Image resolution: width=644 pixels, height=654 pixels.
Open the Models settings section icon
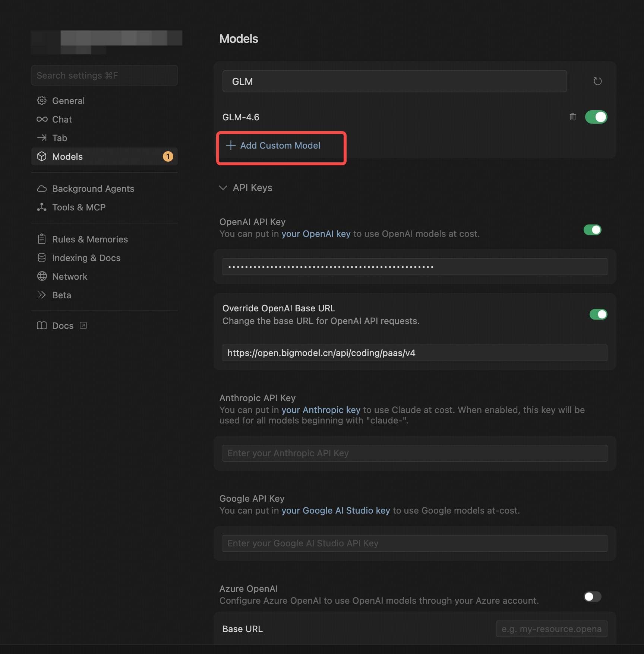[x=42, y=156]
